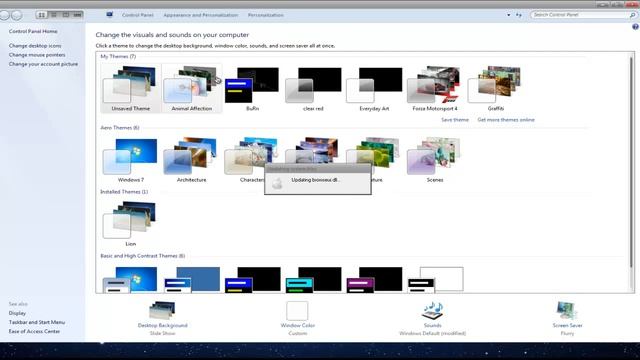Open the Sounds settings
The width and height of the screenshot is (640, 360).
click(x=432, y=318)
